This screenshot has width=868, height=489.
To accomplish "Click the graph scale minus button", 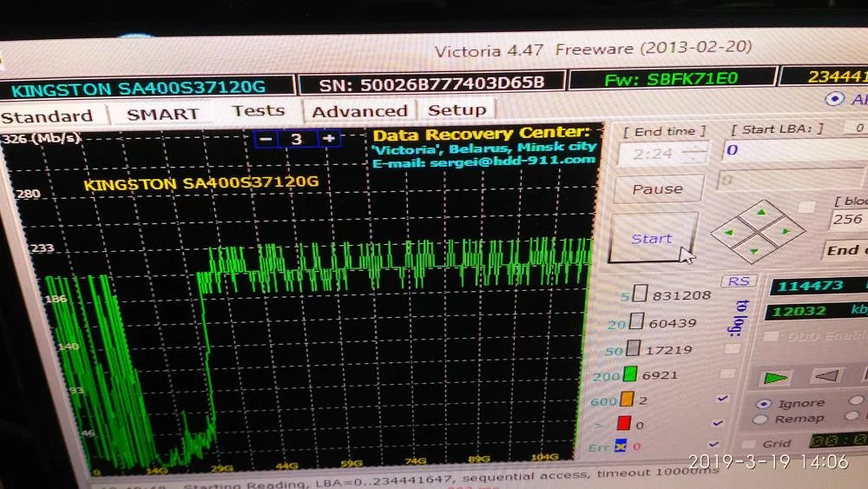I will (x=266, y=138).
